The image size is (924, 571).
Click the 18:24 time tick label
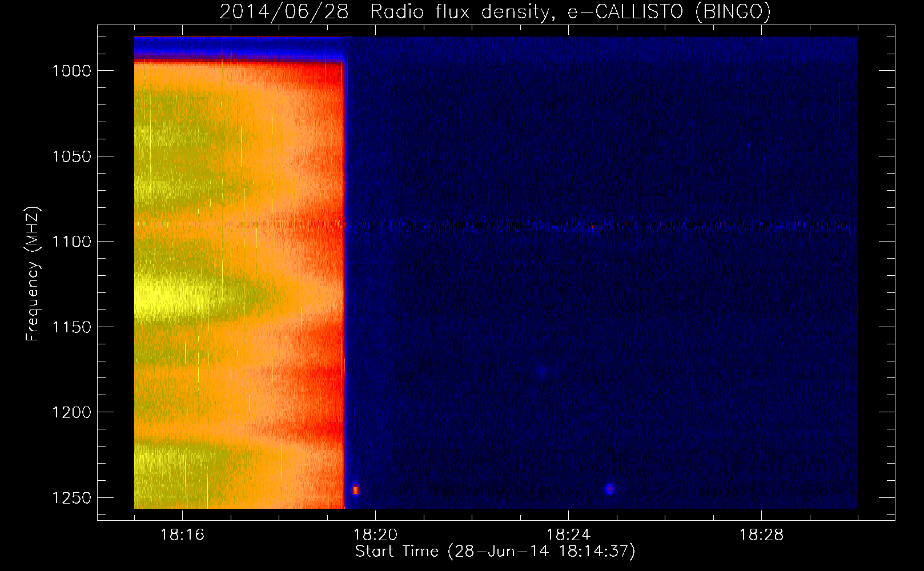click(568, 535)
